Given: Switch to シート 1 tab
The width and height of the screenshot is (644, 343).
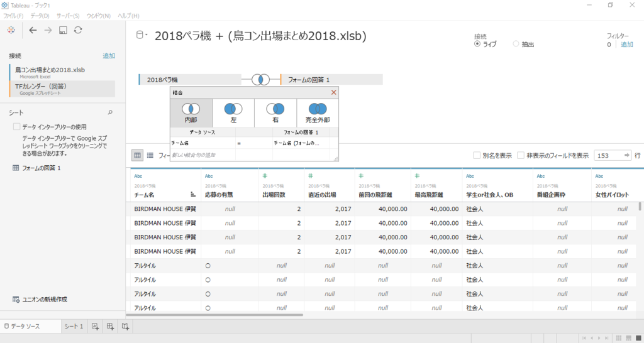Looking at the screenshot, I should click(74, 327).
